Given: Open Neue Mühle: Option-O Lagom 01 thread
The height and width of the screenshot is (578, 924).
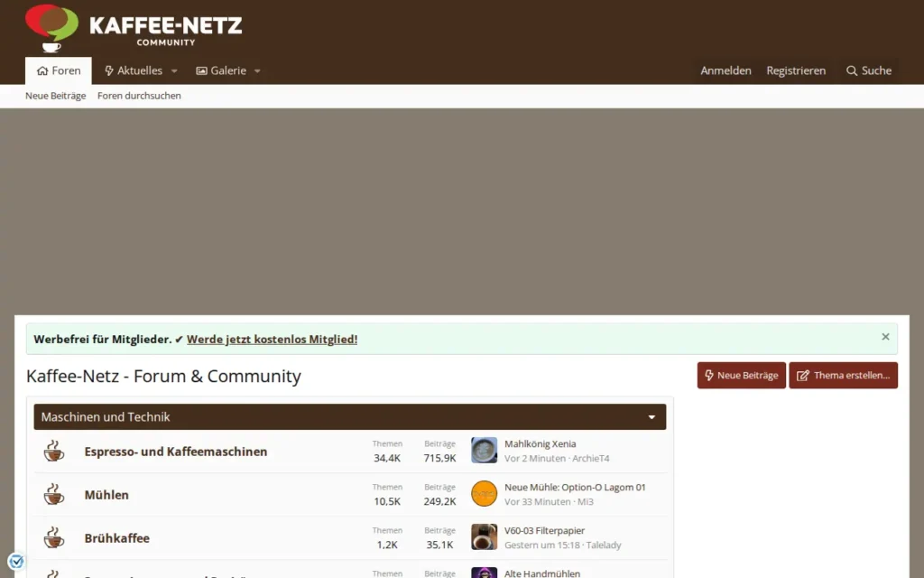Looking at the screenshot, I should tap(575, 487).
